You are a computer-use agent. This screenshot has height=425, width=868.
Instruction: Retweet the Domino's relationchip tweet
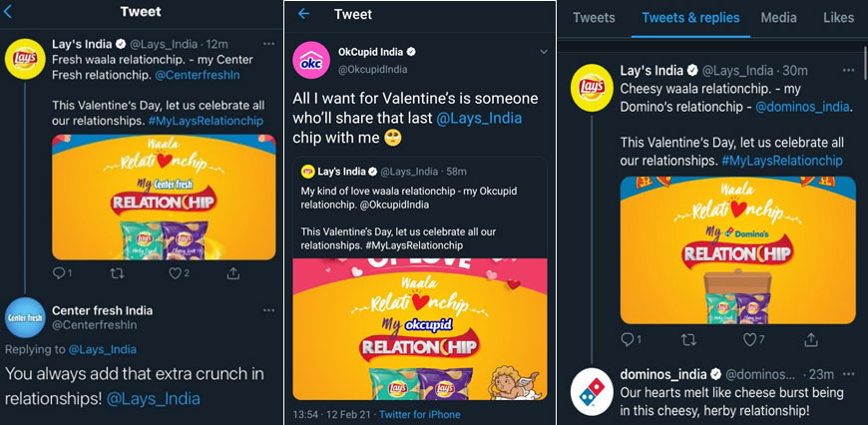click(688, 339)
